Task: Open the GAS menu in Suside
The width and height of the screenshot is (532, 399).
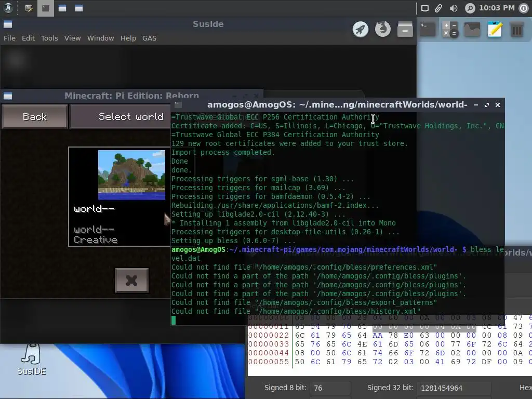Action: pyautogui.click(x=149, y=38)
